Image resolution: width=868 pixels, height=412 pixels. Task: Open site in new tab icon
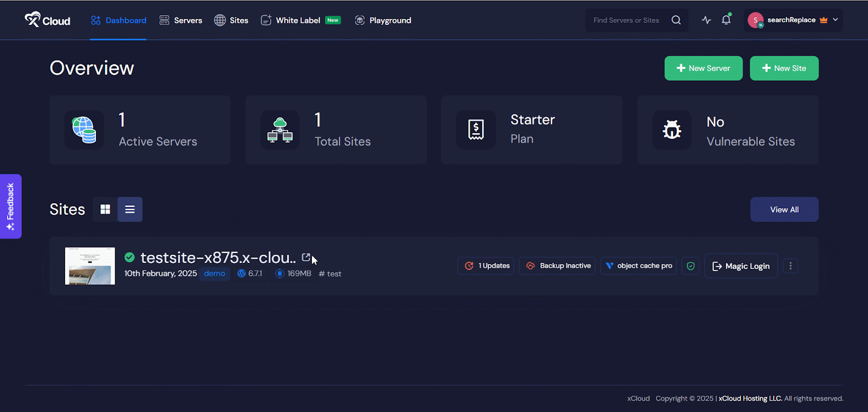306,257
